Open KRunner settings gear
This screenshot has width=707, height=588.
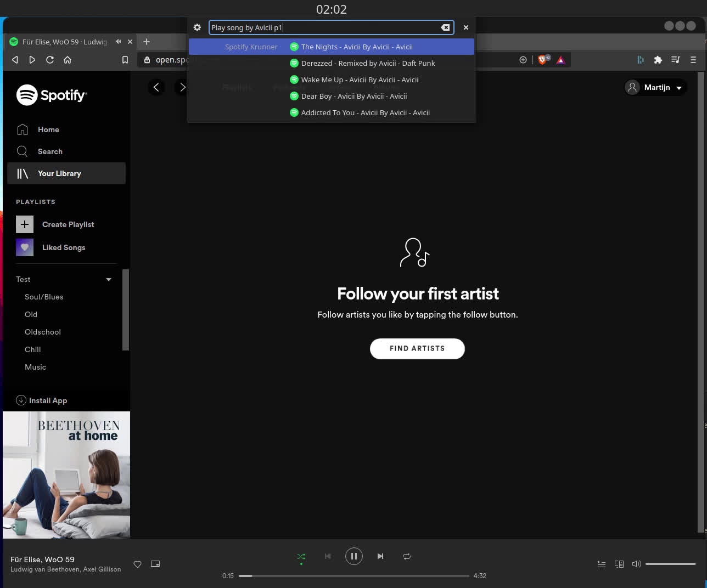tap(197, 27)
